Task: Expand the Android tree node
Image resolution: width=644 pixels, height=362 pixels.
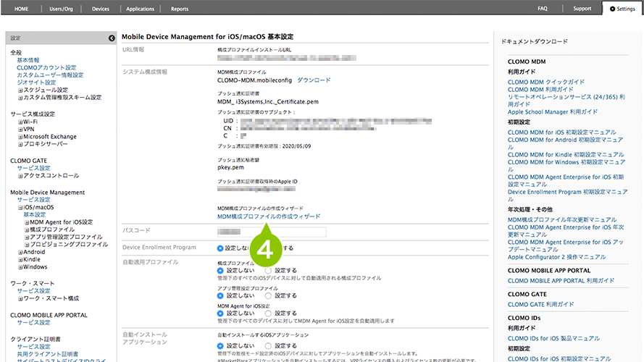Action: [x=20, y=252]
